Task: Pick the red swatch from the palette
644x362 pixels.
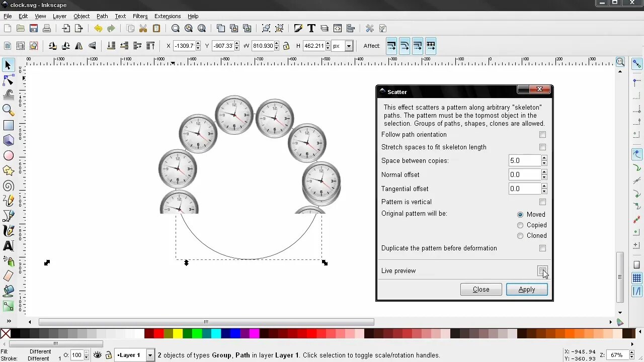Action: pyautogui.click(x=158, y=333)
